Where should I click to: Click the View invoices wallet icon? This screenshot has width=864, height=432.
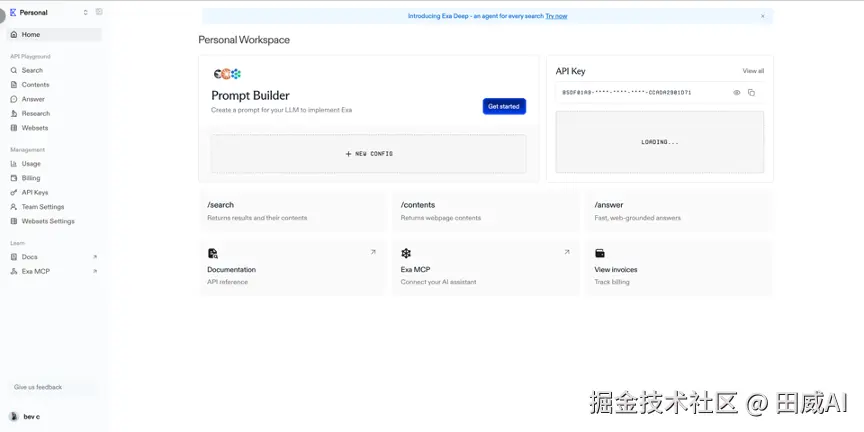(600, 253)
